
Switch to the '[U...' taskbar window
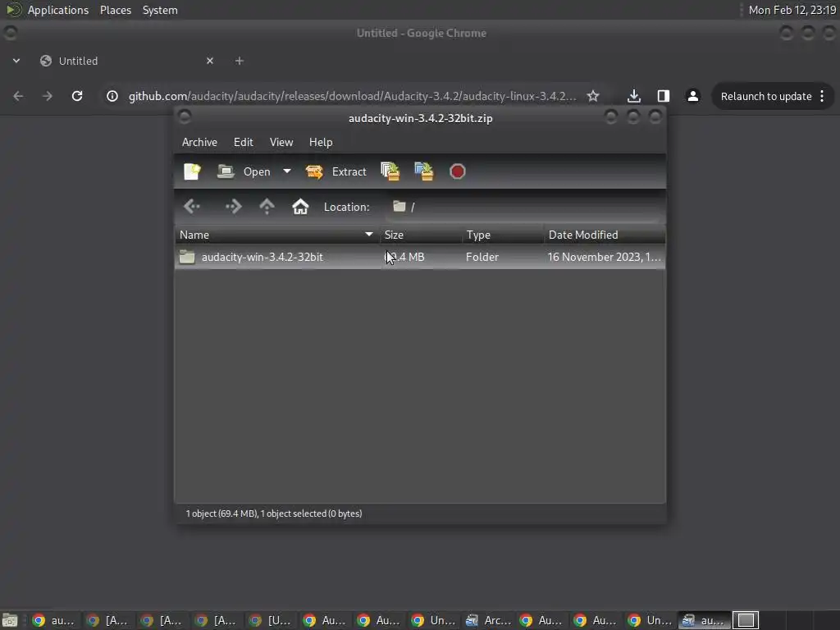pos(271,620)
